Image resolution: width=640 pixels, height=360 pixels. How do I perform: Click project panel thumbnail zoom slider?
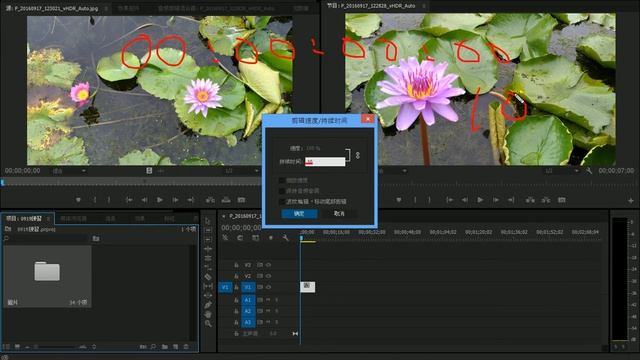point(53,347)
